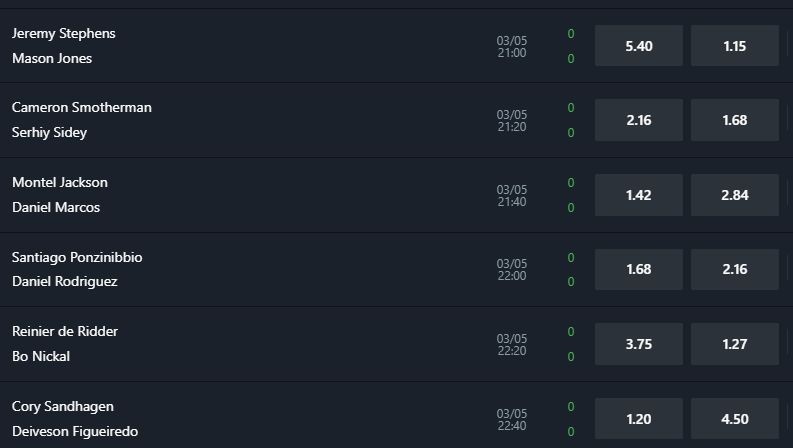Choose 2.84 odds for Daniel Marcos
Screen dimensions: 793x448
[x=735, y=195]
